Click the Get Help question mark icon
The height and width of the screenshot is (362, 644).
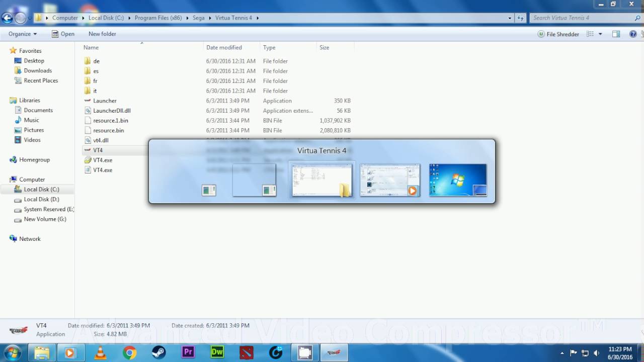(x=633, y=34)
